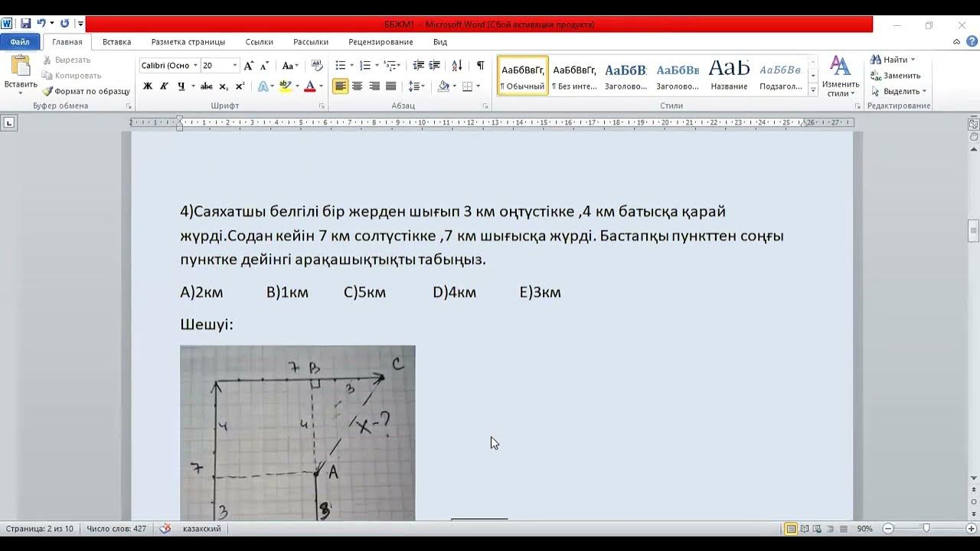This screenshot has height=551, width=980.
Task: Increase the font size with the grow button
Action: tap(249, 66)
